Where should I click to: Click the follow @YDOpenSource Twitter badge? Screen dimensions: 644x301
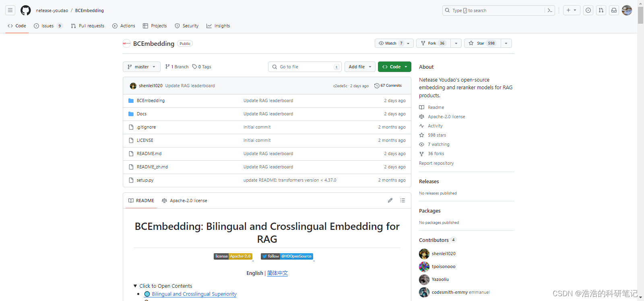pyautogui.click(x=287, y=256)
